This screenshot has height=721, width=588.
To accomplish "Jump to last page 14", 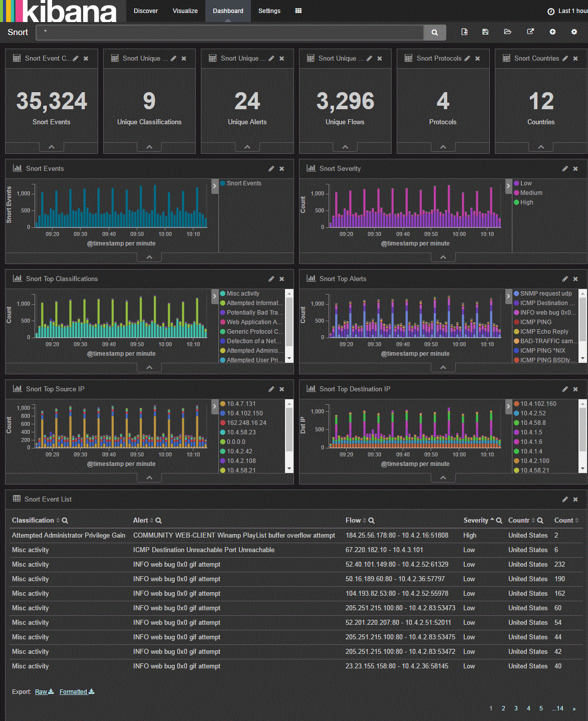I will (558, 708).
